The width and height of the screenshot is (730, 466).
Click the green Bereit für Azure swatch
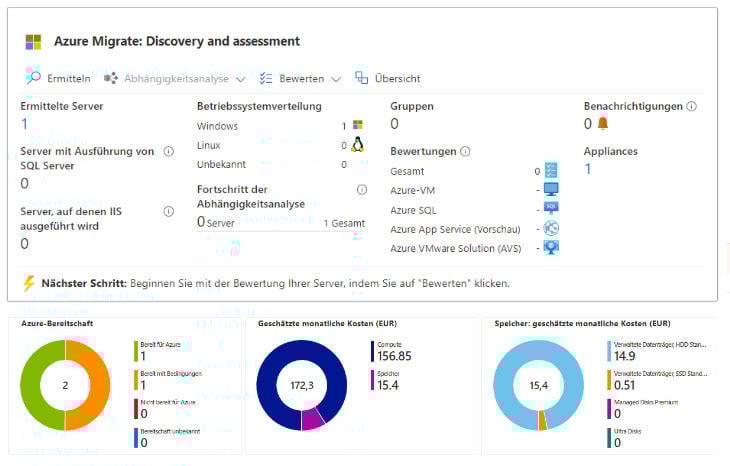135,349
